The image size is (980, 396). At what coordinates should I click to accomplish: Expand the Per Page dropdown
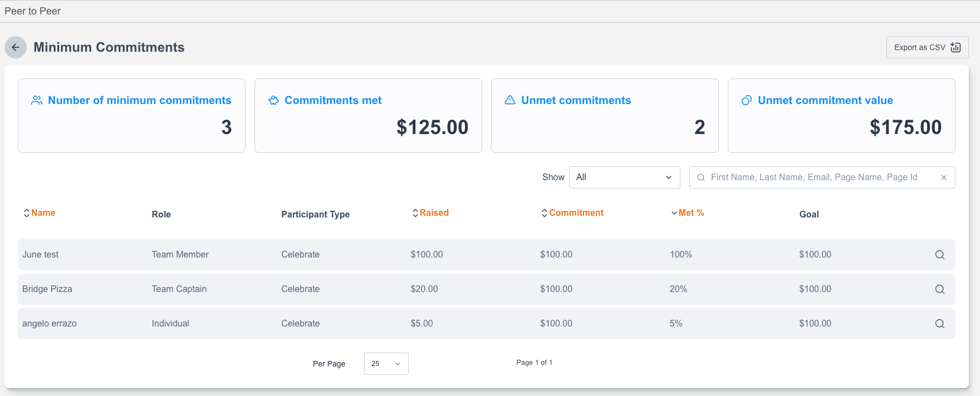tap(386, 364)
